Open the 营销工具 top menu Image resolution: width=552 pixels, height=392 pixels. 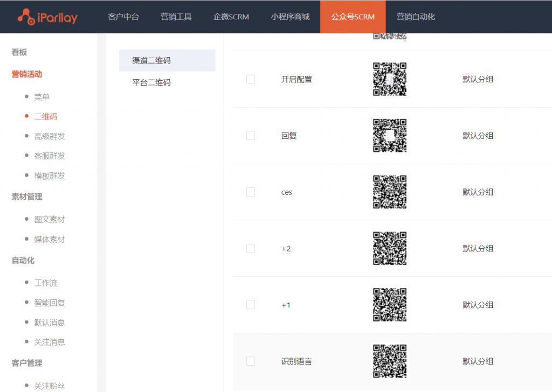pos(176,17)
